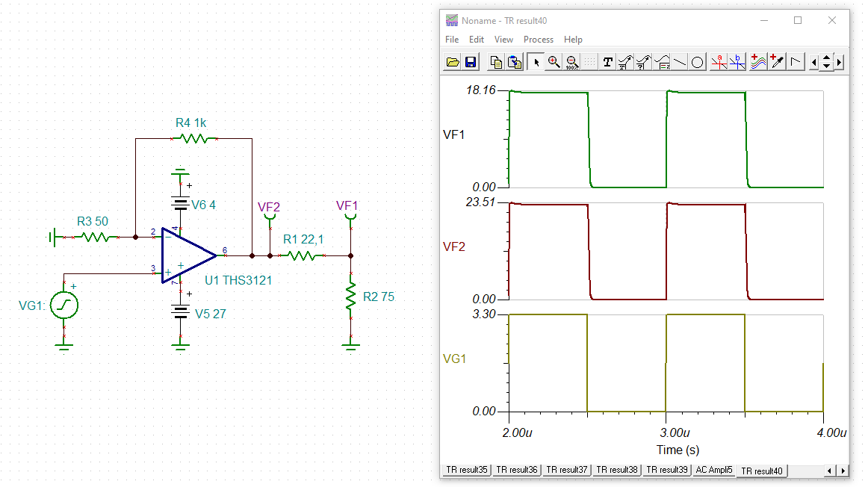This screenshot has width=868, height=487.
Task: Save the result with the floppy disk icon
Action: (471, 62)
